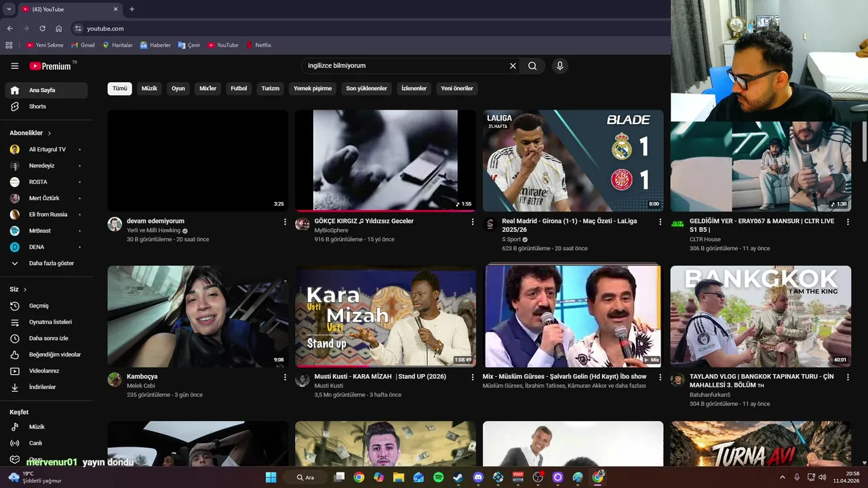This screenshot has width=868, height=488.
Task: Open the Yerli ve Milli Hawking channel link
Action: (153, 230)
